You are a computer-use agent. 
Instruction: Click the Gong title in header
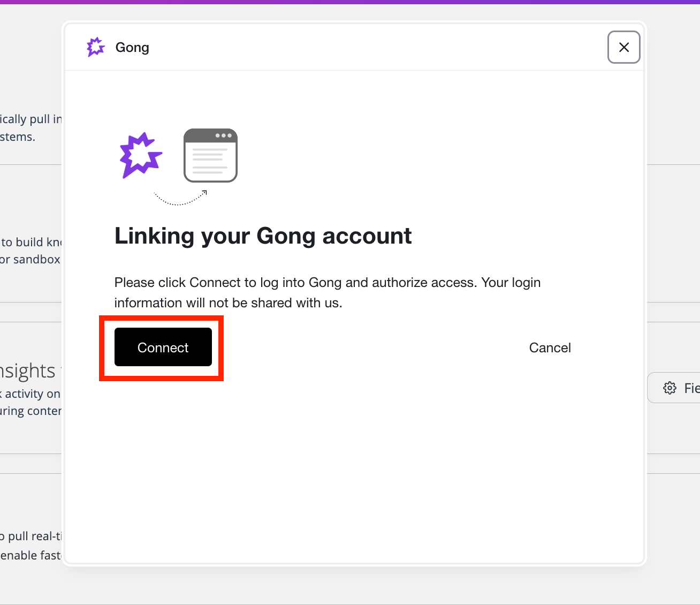coord(132,47)
